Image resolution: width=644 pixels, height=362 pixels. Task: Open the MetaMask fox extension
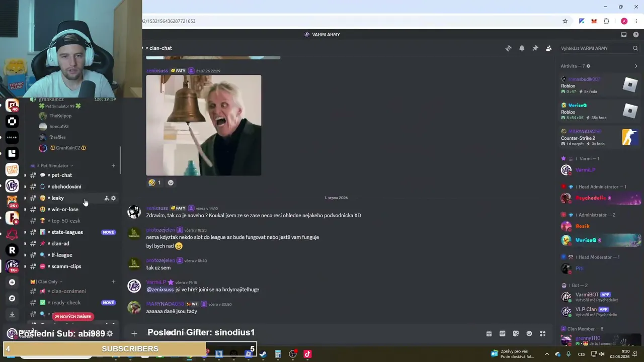click(x=594, y=21)
